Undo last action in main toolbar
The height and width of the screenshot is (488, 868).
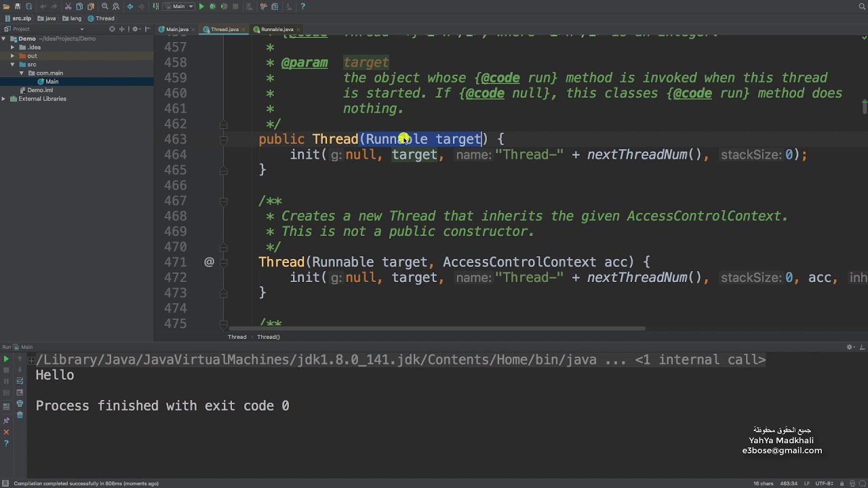(43, 6)
